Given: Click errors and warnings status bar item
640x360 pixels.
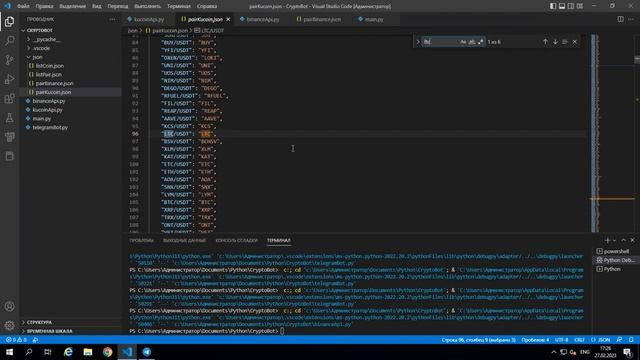Looking at the screenshot, I should 16,340.
